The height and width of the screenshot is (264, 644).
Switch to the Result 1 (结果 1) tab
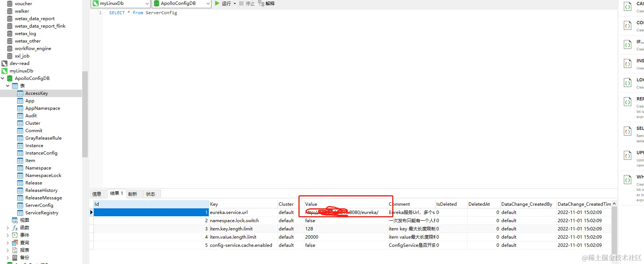[117, 193]
